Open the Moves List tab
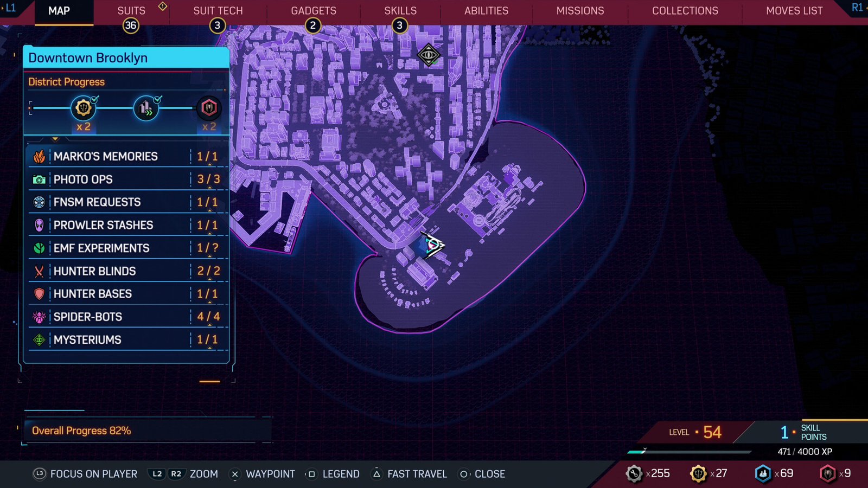 pos(794,11)
